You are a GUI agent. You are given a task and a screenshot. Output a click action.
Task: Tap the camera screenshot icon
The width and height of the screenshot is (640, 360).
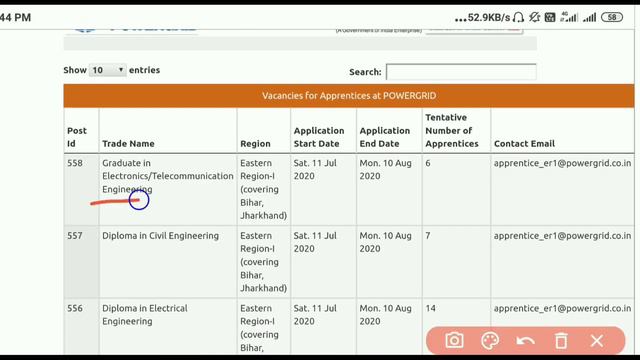454,340
